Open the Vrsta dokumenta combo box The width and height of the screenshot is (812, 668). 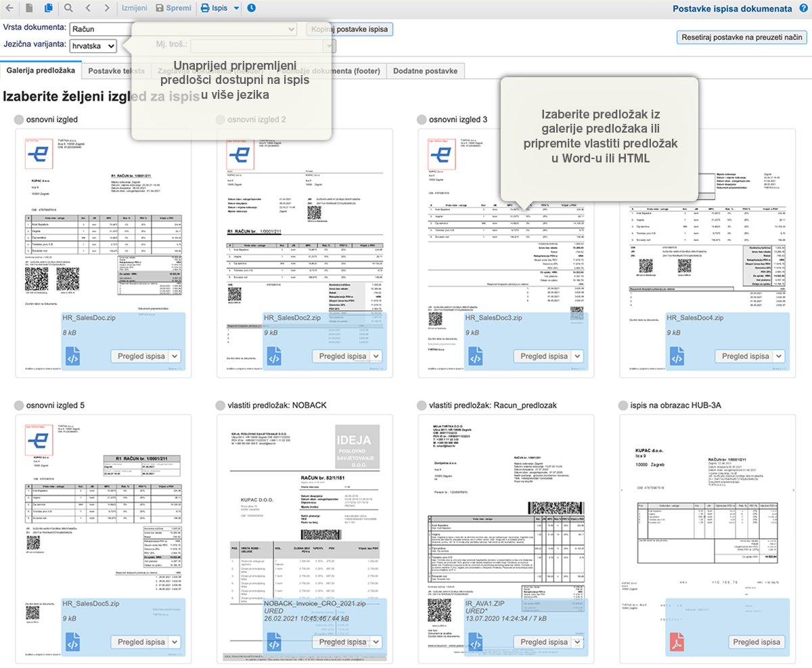183,29
